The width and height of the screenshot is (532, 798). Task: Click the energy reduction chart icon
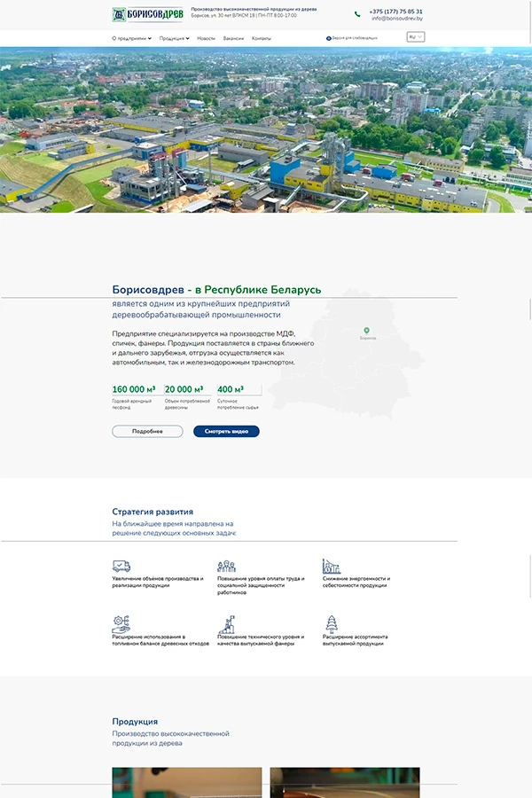[332, 566]
